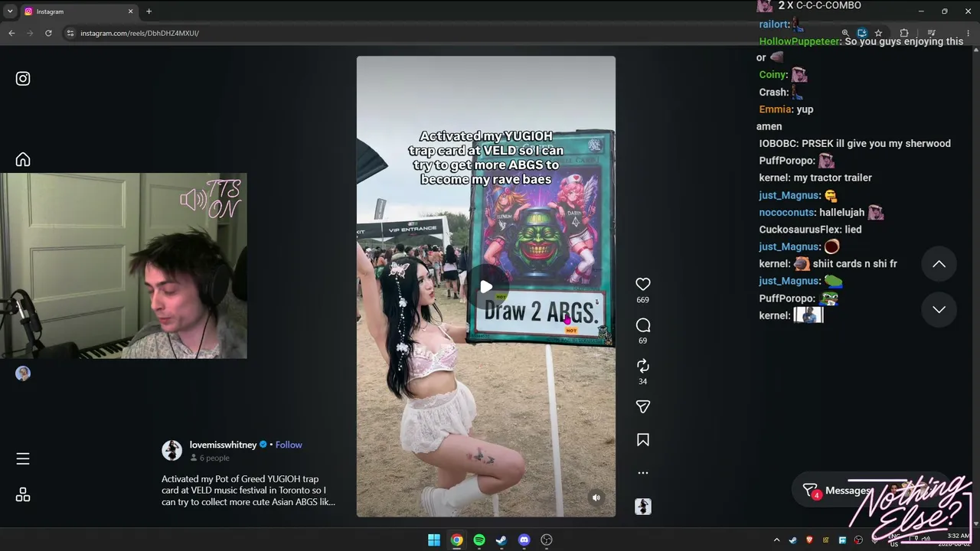The height and width of the screenshot is (551, 980).
Task: View the 6 people tagged
Action: (210, 458)
